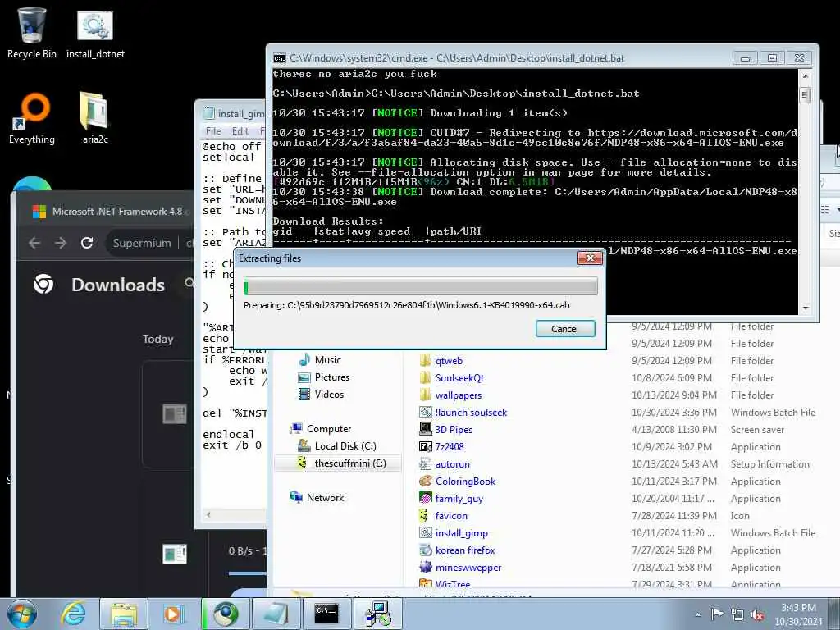The height and width of the screenshot is (630, 840).
Task: Click the cmd window system menu icon
Action: pos(279,58)
